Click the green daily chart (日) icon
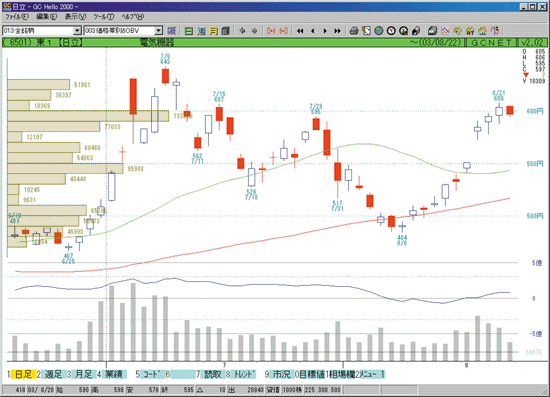The width and height of the screenshot is (550, 397). (189, 31)
